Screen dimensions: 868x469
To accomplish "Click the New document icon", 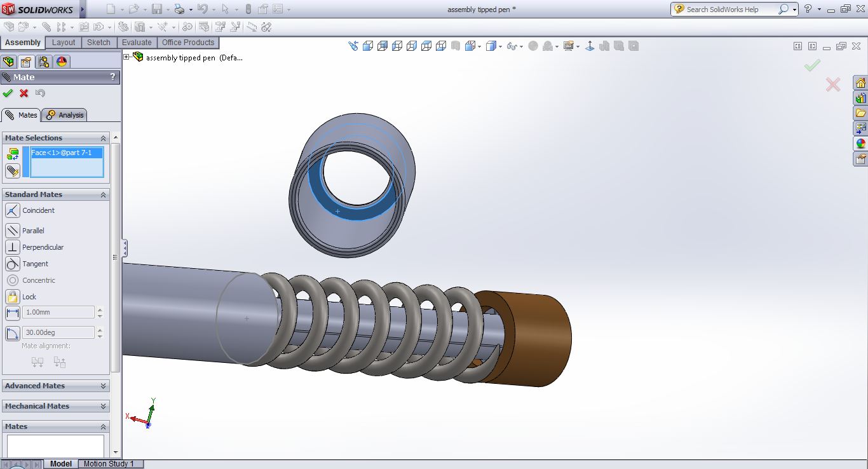I will [111, 9].
